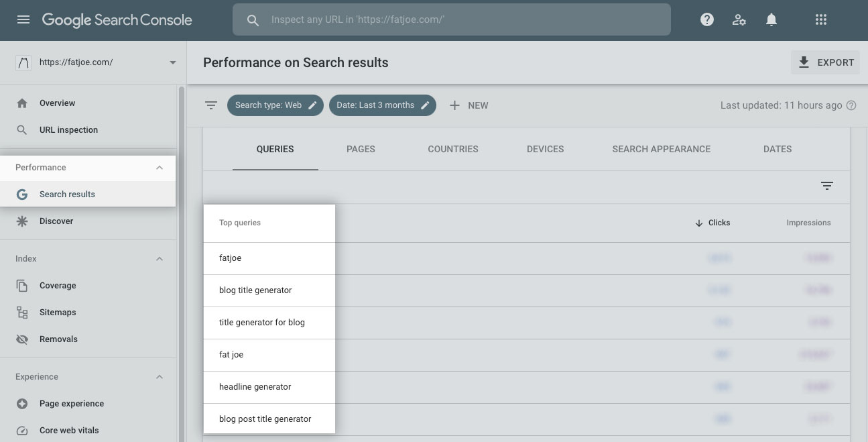868x442 pixels.
Task: Open the Coverage report icon
Action: [x=22, y=285]
